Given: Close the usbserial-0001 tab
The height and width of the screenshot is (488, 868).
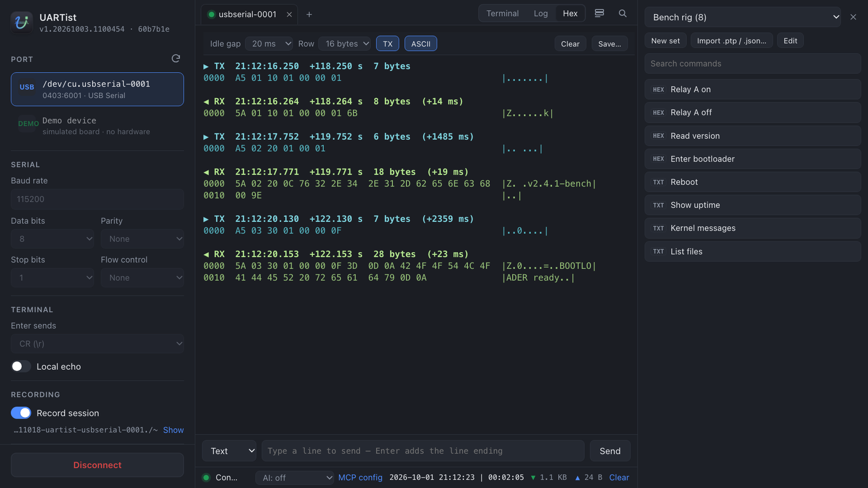Looking at the screenshot, I should [x=289, y=15].
